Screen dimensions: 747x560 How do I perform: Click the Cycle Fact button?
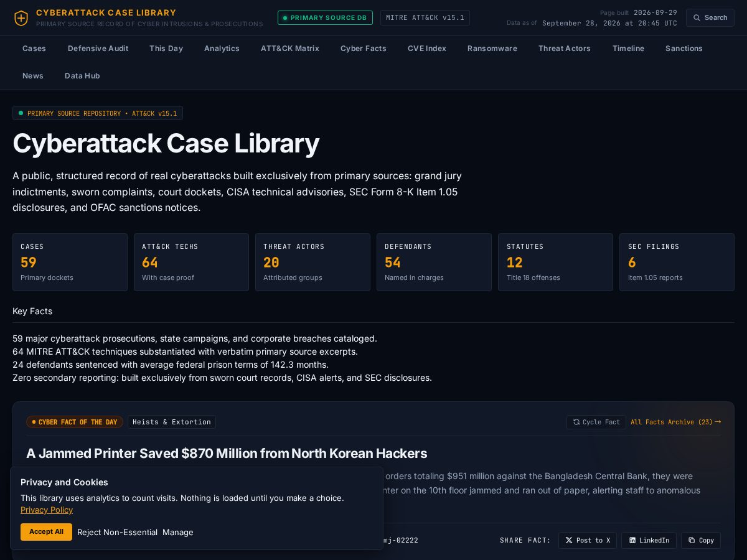(596, 422)
